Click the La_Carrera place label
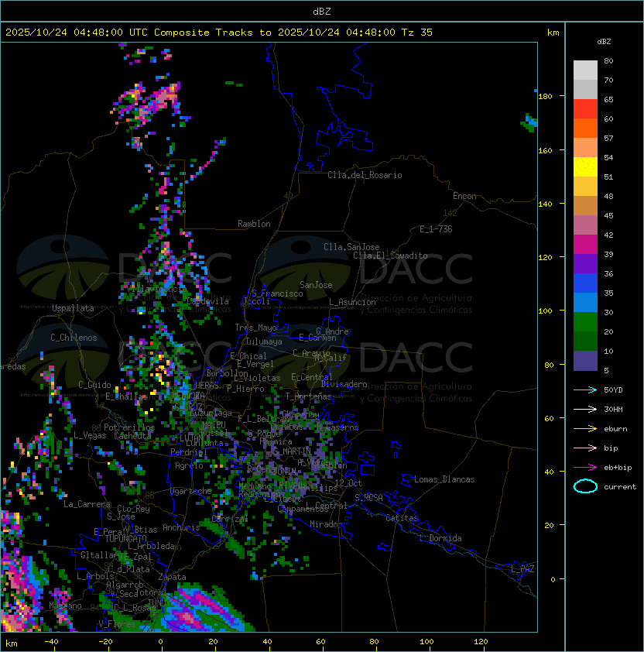 coord(87,504)
